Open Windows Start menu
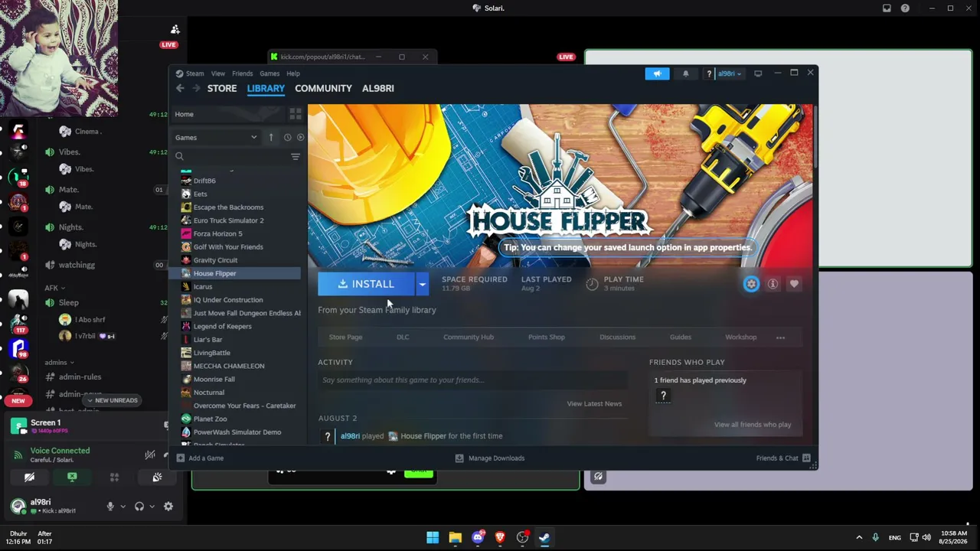 (x=433, y=537)
